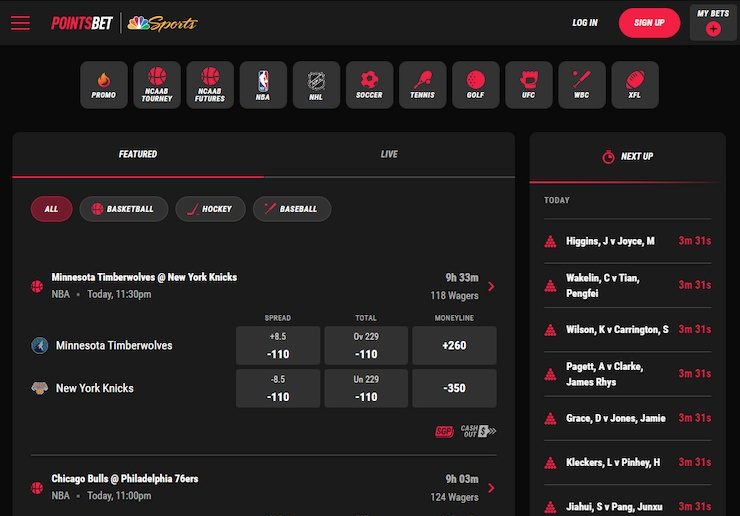The height and width of the screenshot is (516, 740).
Task: Click the NBC Sports logo
Action: pos(163,23)
